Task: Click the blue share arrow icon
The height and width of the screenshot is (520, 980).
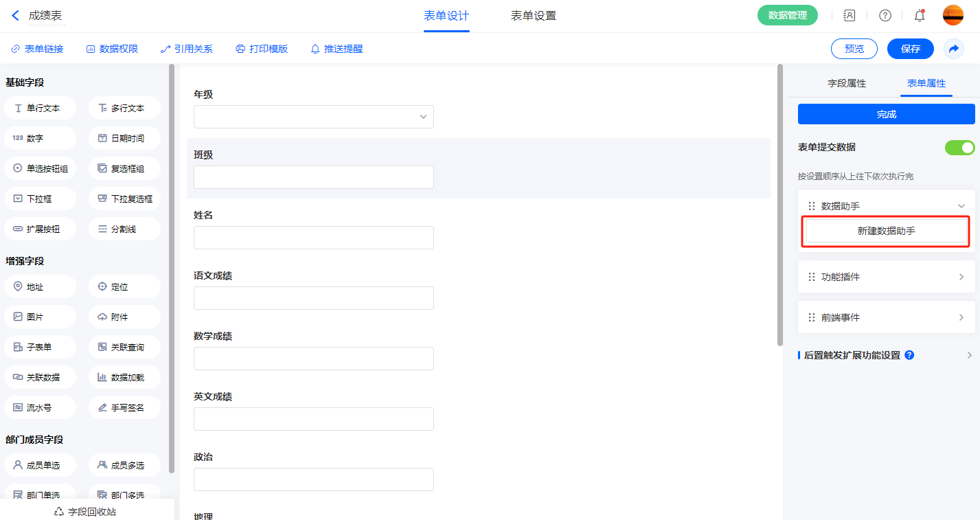Action: [954, 49]
